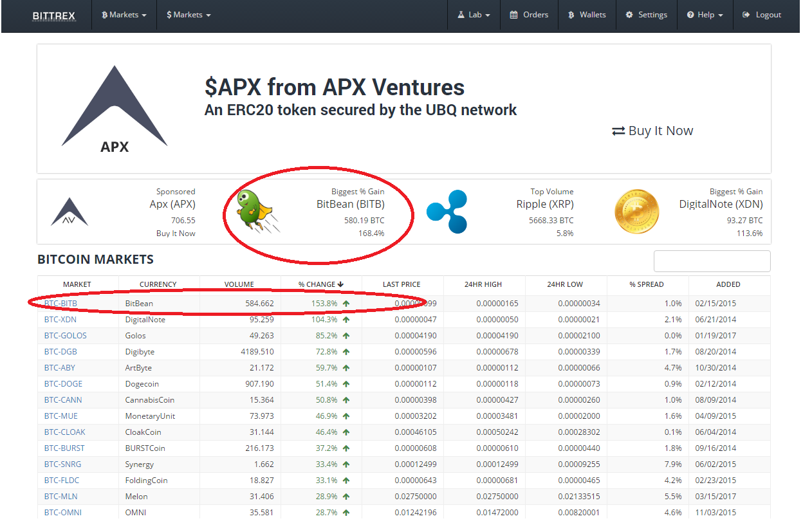Sort table by MARKET column

[77, 284]
